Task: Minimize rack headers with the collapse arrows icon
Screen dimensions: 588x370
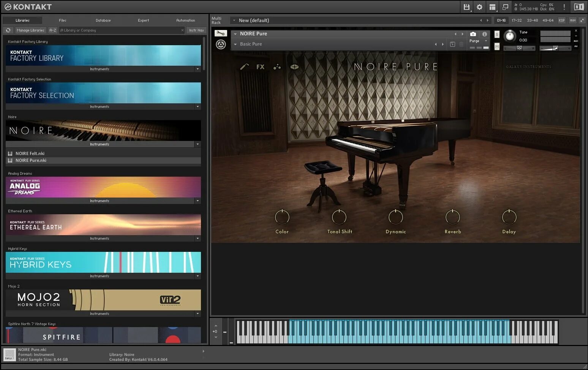Action: click(582, 20)
